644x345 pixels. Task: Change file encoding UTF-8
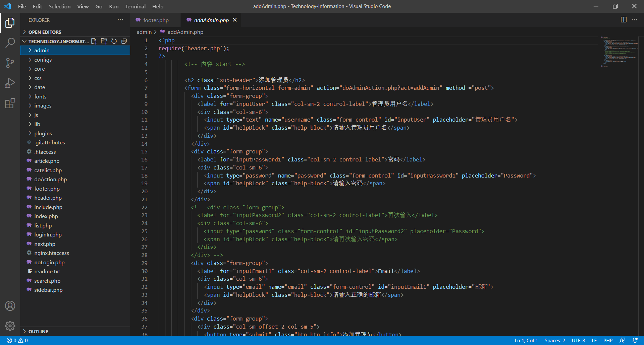click(x=578, y=341)
